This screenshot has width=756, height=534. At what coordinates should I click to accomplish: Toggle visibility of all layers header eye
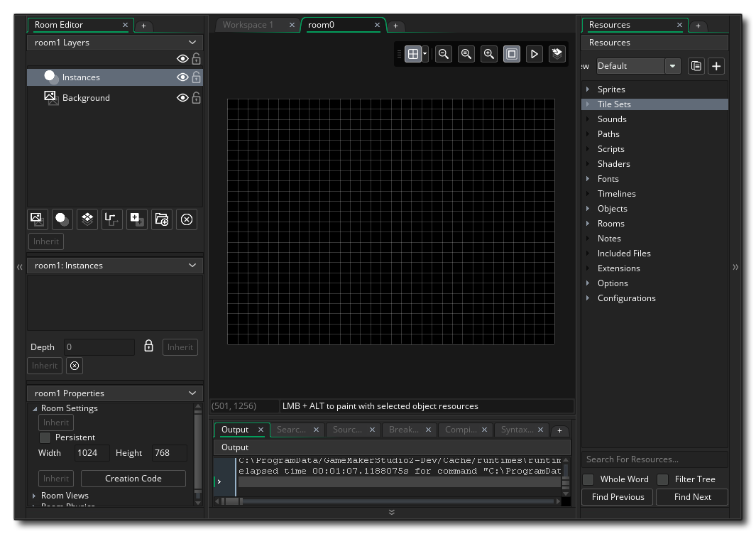[182, 59]
